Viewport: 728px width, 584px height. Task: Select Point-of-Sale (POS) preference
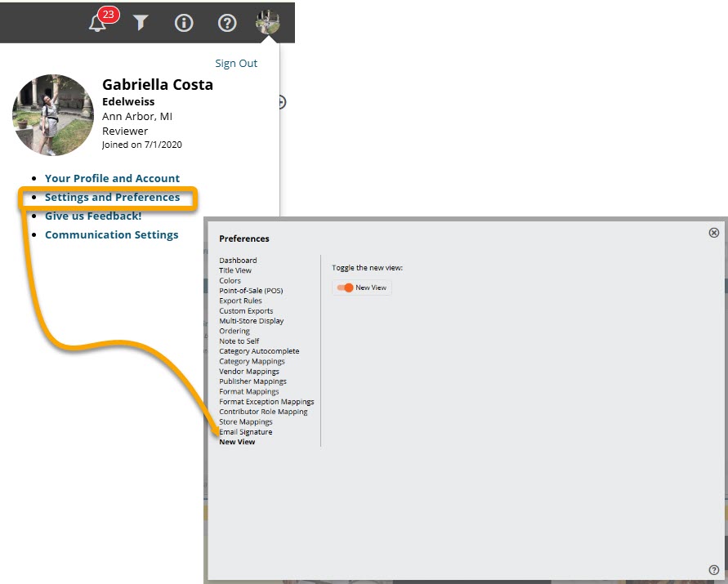(251, 291)
